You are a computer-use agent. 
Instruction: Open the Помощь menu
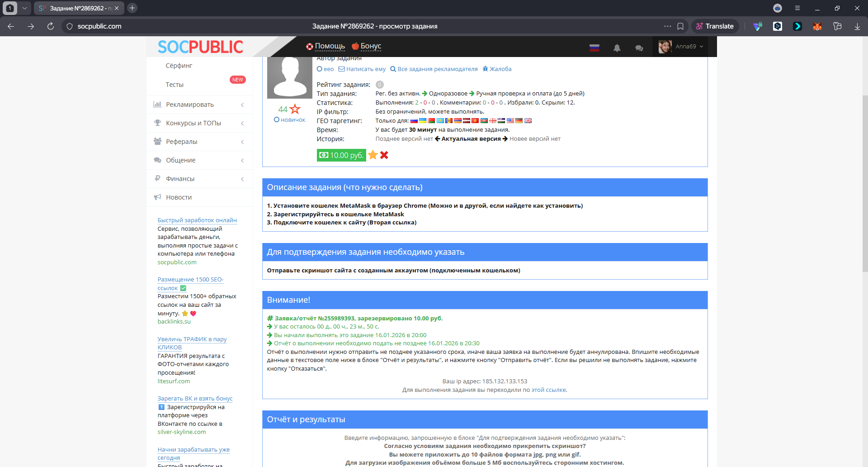point(325,46)
